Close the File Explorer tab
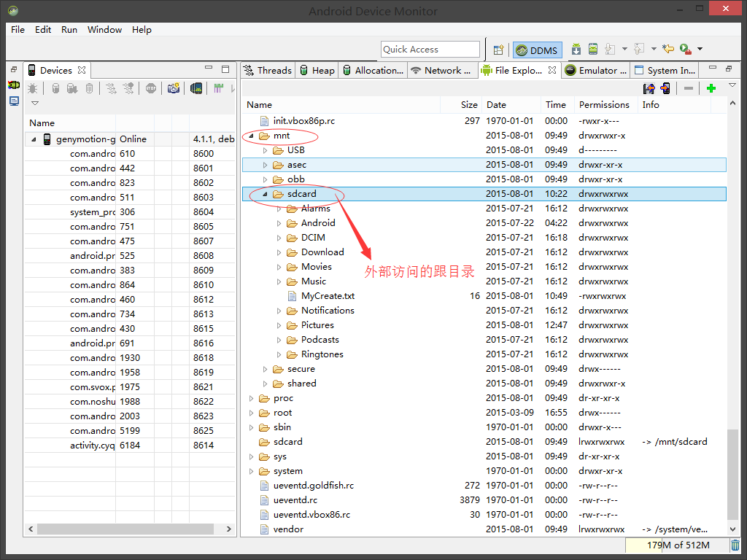 551,70
